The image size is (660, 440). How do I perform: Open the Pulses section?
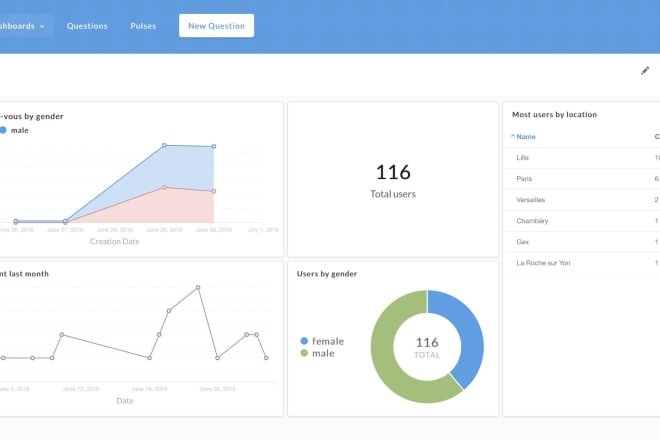pos(143,26)
